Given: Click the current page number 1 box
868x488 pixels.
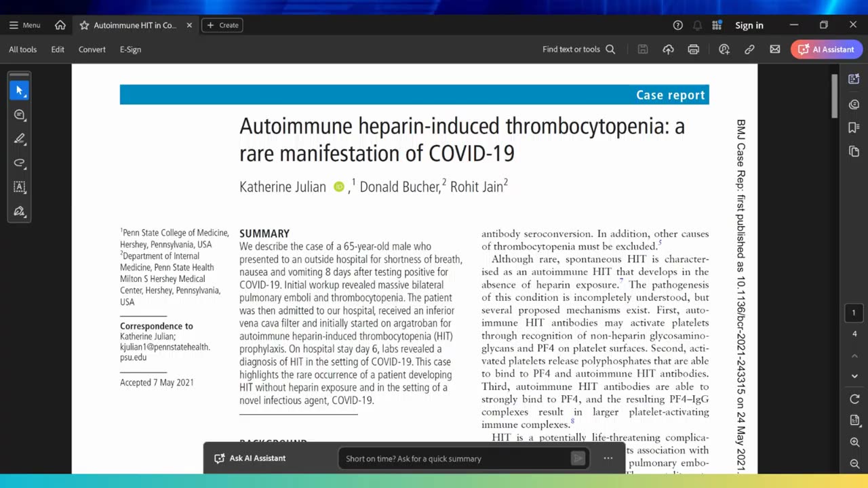Looking at the screenshot, I should pyautogui.click(x=854, y=313).
